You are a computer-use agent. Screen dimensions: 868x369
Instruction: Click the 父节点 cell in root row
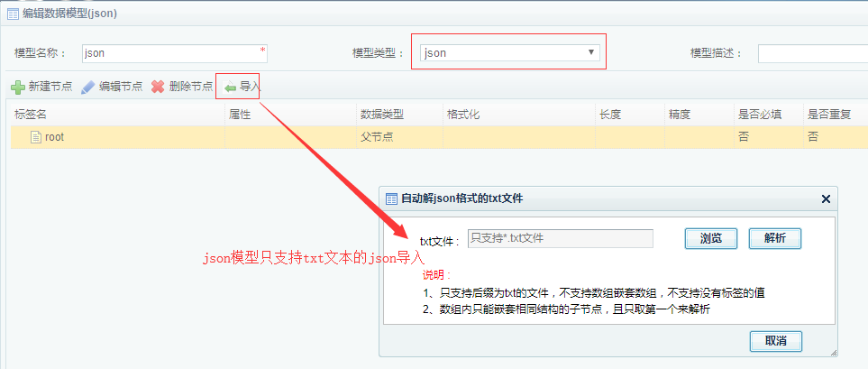pos(377,137)
